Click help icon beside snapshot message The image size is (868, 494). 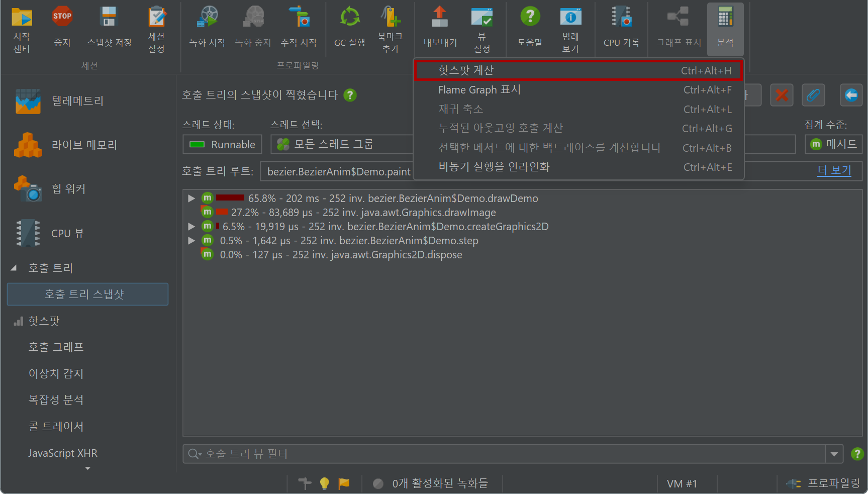pos(350,95)
